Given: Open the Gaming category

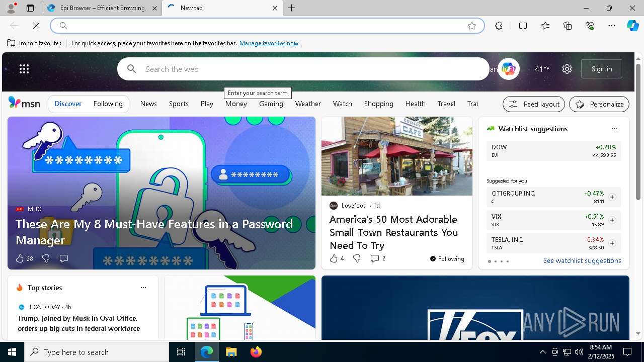Looking at the screenshot, I should point(271,104).
